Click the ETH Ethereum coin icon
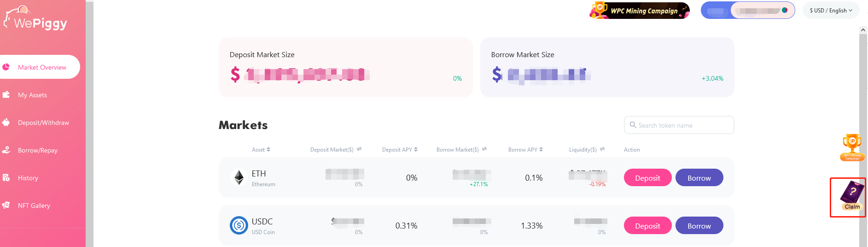This screenshot has width=868, height=247. pos(239,178)
